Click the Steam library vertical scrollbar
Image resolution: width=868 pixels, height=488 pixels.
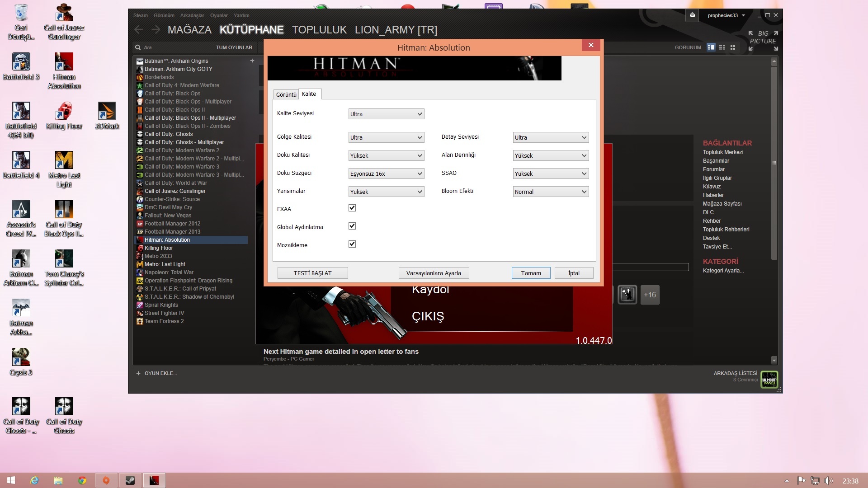774,163
